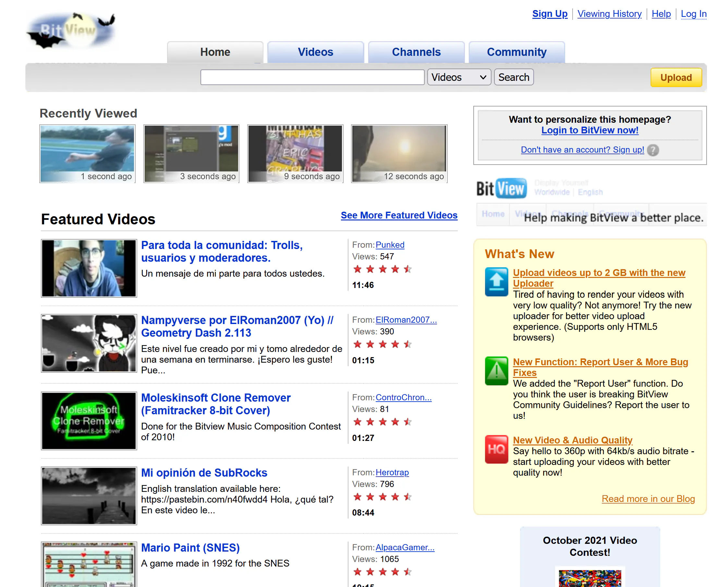Image resolution: width=728 pixels, height=587 pixels.
Task: Click the BitView bat logo
Action: [71, 31]
